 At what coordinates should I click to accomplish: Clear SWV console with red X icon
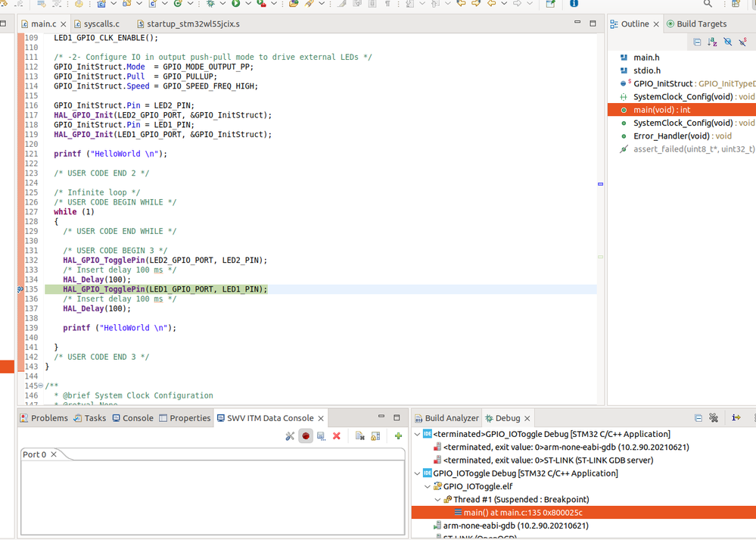[337, 435]
